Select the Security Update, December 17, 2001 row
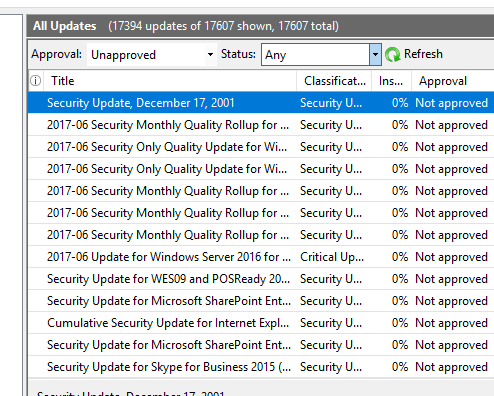Screen dimensions: 494x396 (x=261, y=103)
